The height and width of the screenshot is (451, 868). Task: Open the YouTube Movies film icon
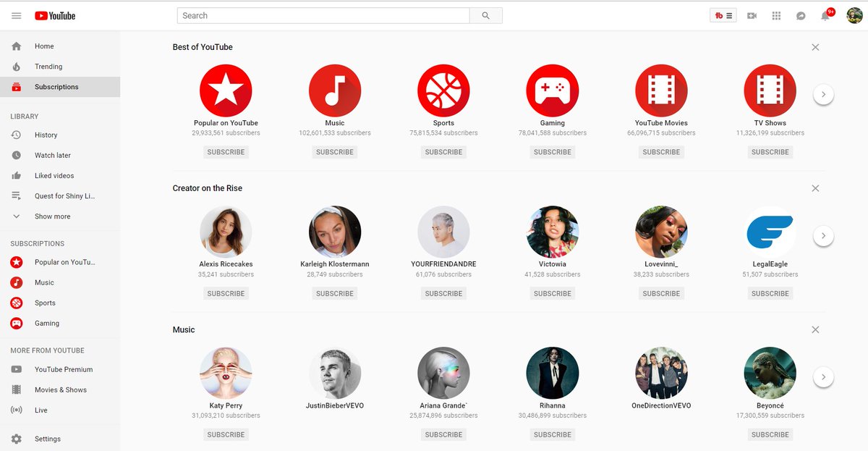(x=661, y=90)
